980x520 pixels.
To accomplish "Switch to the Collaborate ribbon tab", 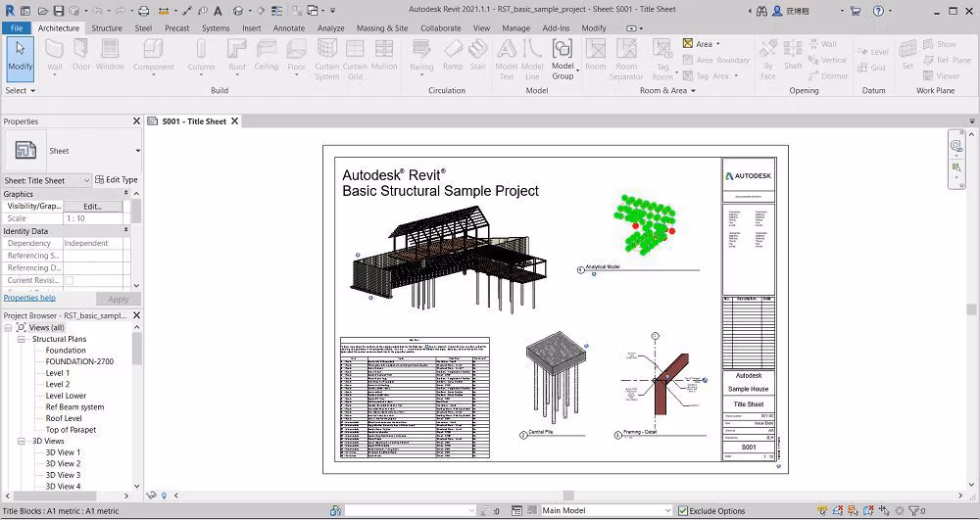I will [441, 28].
